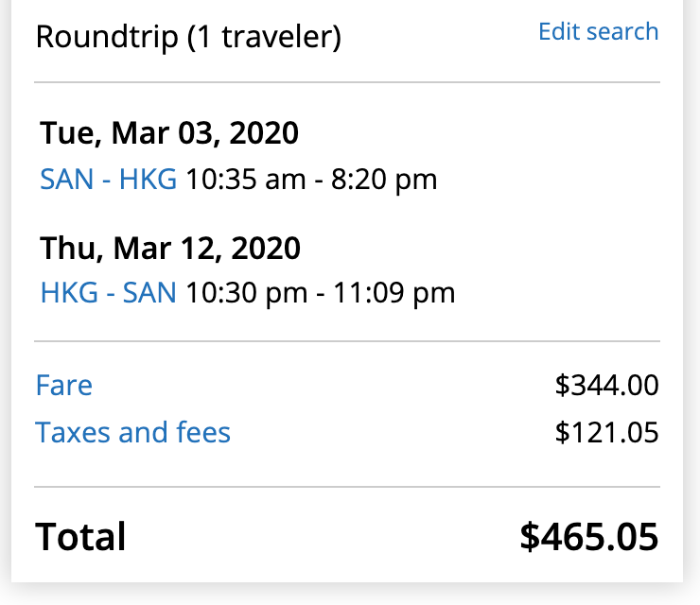Image resolution: width=700 pixels, height=605 pixels.
Task: Click the Fare details link
Action: pos(64,385)
